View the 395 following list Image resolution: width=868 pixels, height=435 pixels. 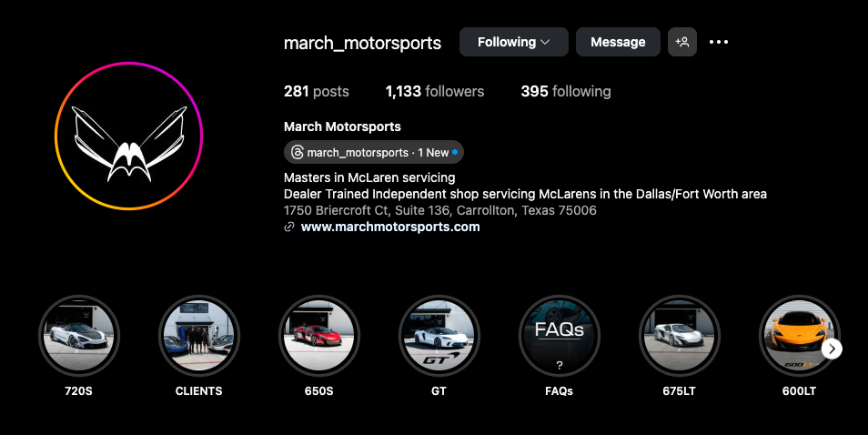point(565,91)
